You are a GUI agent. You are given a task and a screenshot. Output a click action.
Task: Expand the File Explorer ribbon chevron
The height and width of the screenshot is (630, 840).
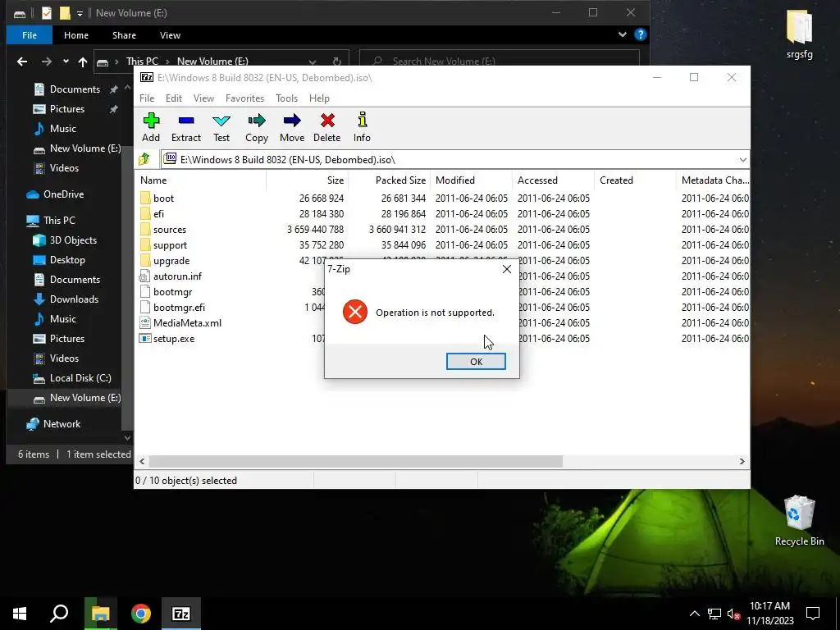point(622,34)
